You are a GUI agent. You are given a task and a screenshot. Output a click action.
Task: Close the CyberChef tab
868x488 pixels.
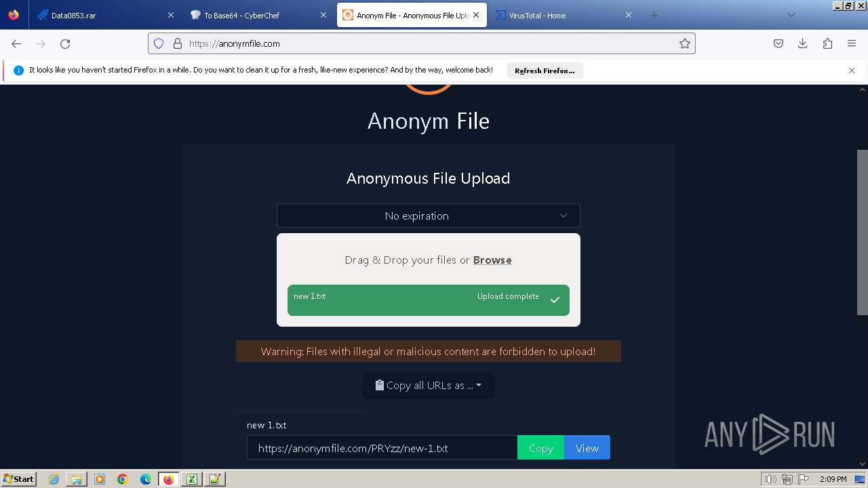[323, 15]
